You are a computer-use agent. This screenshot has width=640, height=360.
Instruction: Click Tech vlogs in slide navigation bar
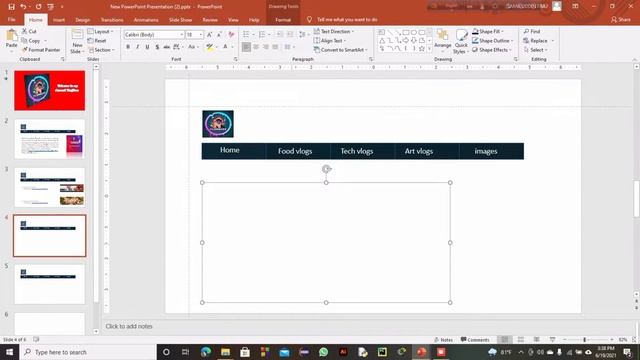(357, 151)
